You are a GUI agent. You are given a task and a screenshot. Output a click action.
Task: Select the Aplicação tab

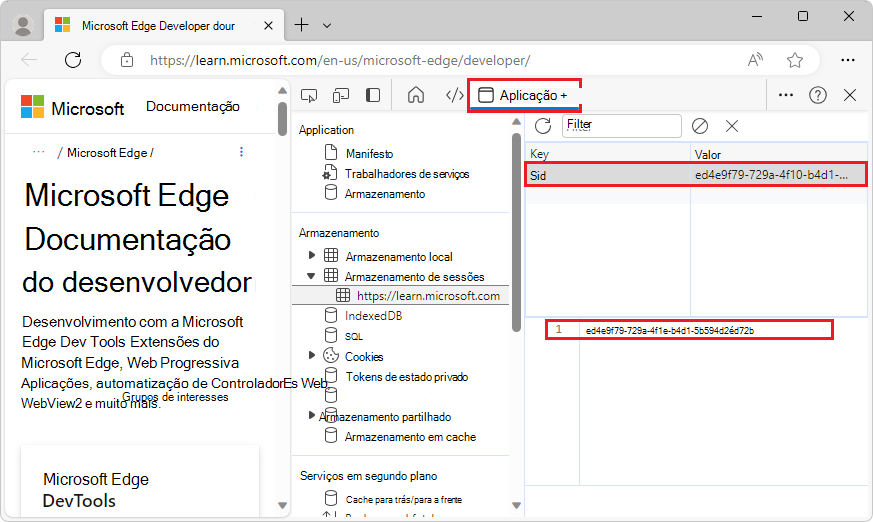(x=523, y=96)
